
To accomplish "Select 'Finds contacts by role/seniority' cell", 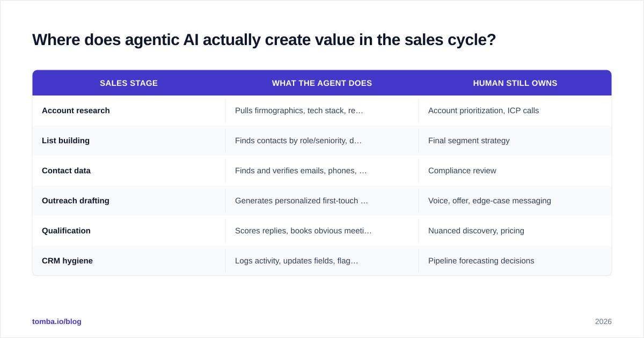I will (322, 141).
